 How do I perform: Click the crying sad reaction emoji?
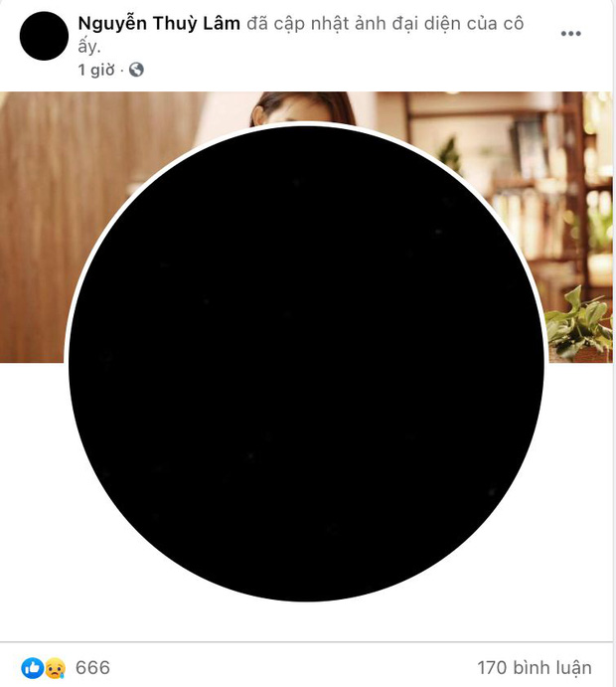coord(56,668)
